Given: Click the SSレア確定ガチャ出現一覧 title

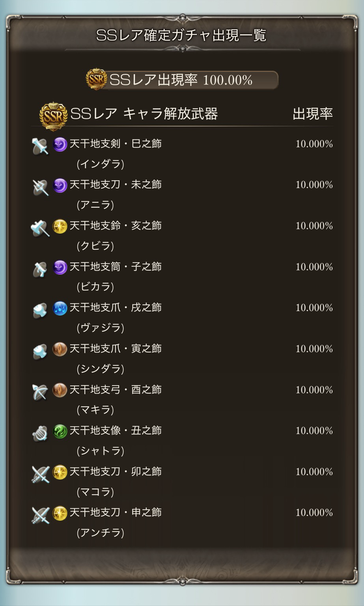Looking at the screenshot, I should click(x=182, y=35).
